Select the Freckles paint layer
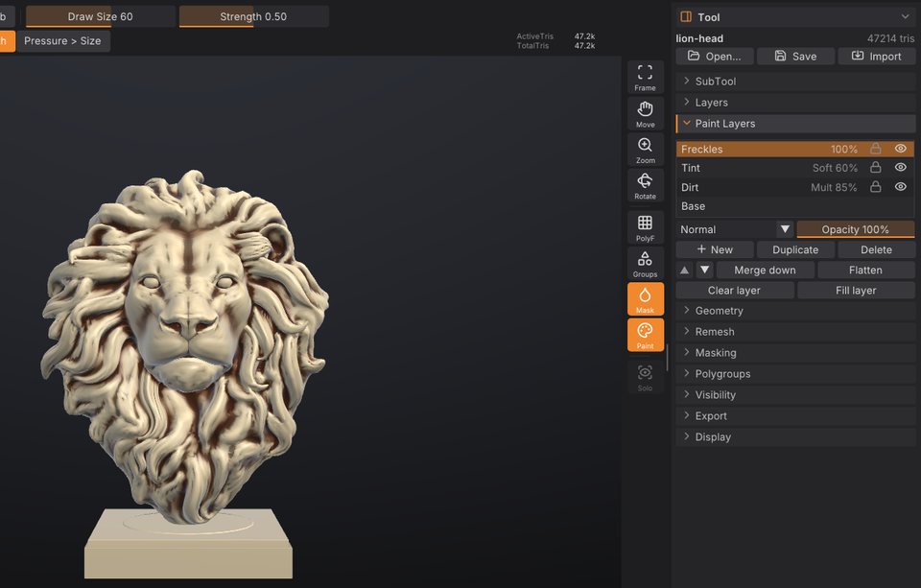 795,150
